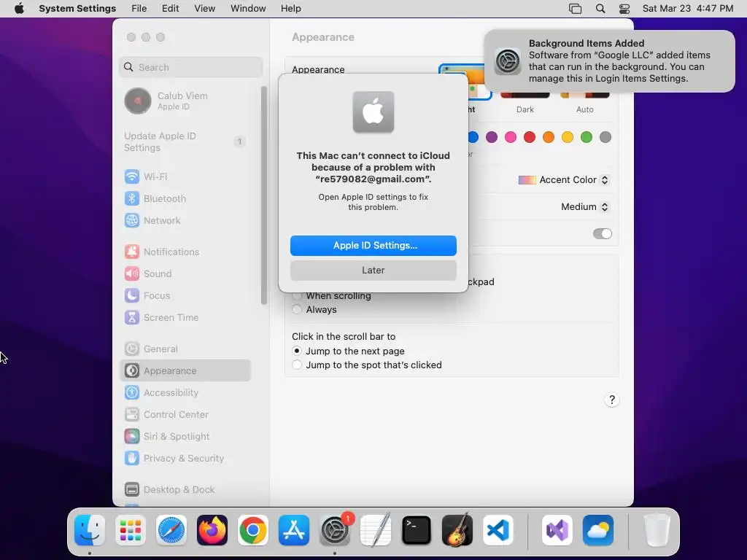The image size is (747, 560).
Task: Open Trash in the Dock
Action: (657, 530)
